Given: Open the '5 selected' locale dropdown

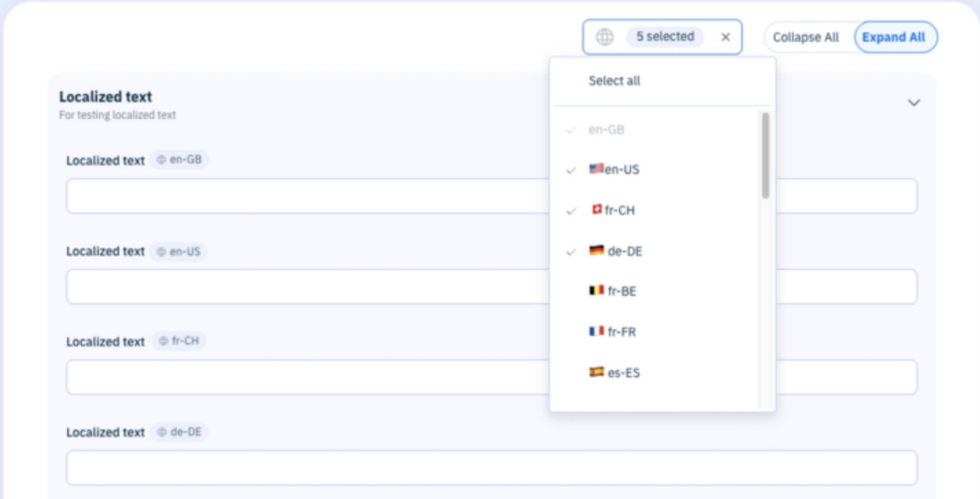Looking at the screenshot, I should 665,37.
